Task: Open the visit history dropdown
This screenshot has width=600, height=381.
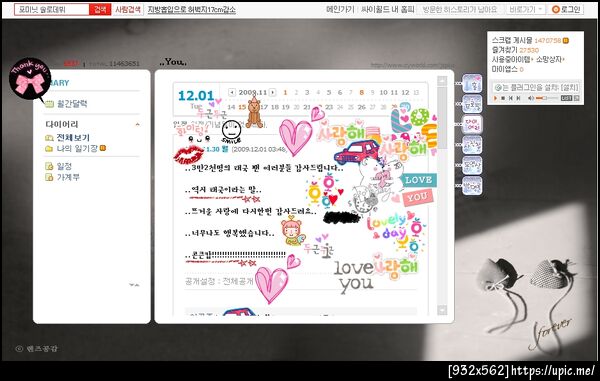Action: pyautogui.click(x=460, y=10)
